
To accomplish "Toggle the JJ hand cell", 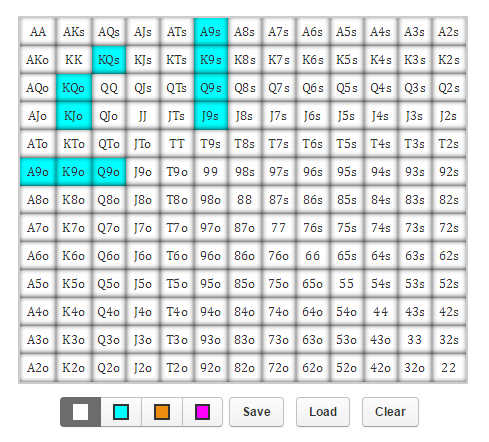I will [143, 116].
